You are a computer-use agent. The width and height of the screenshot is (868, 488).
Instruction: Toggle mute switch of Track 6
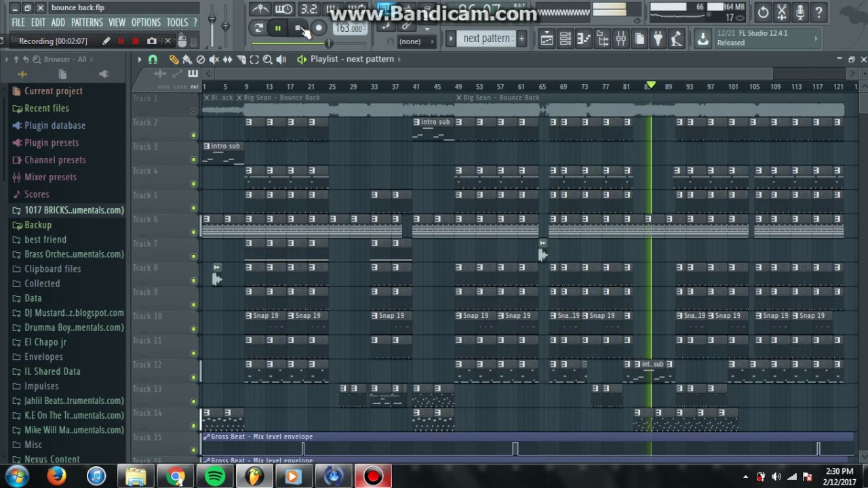pyautogui.click(x=194, y=232)
